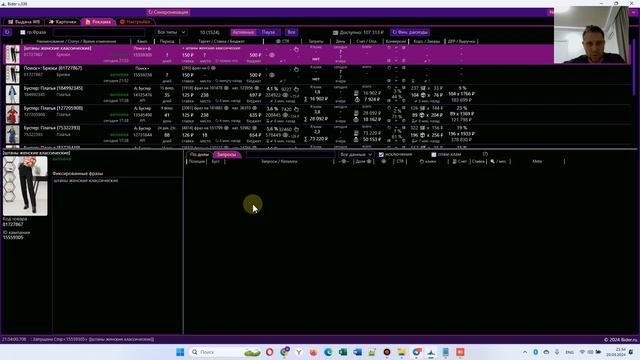Click campaign ID 15559305 in details panel
This screenshot has width=640, height=360.
tap(13, 237)
